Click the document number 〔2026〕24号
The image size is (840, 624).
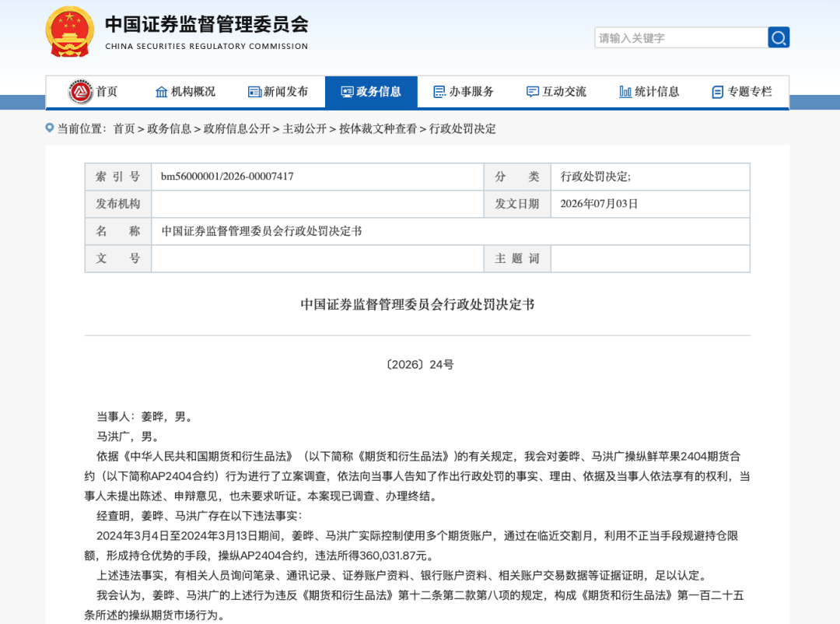click(420, 365)
